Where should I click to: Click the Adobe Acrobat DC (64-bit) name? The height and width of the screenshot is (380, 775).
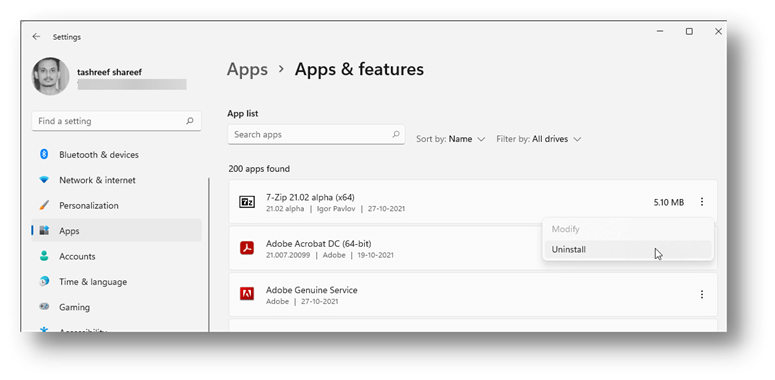coord(318,244)
